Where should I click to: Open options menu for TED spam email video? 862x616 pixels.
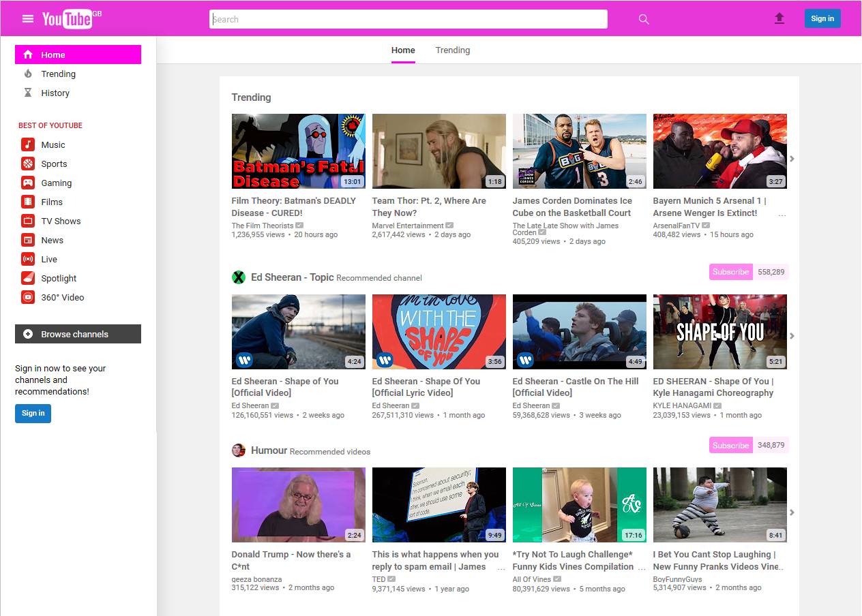point(501,568)
